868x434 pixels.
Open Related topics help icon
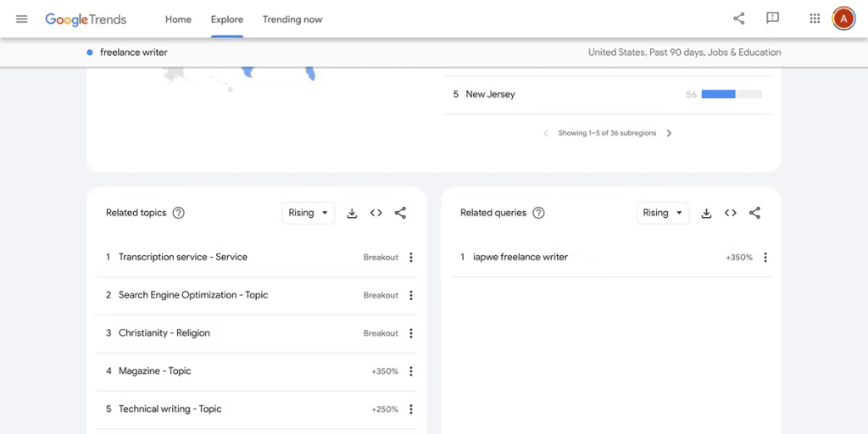[178, 213]
